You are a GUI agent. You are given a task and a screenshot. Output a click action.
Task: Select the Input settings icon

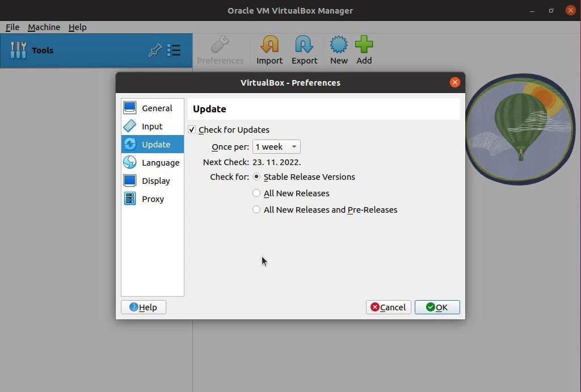tap(152, 126)
